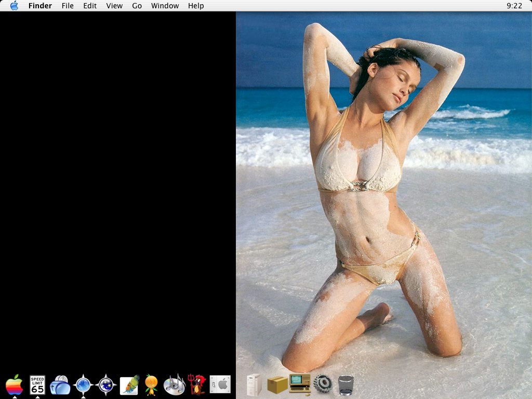Open the Go menu
Screen dimensions: 532x399
point(137,6)
